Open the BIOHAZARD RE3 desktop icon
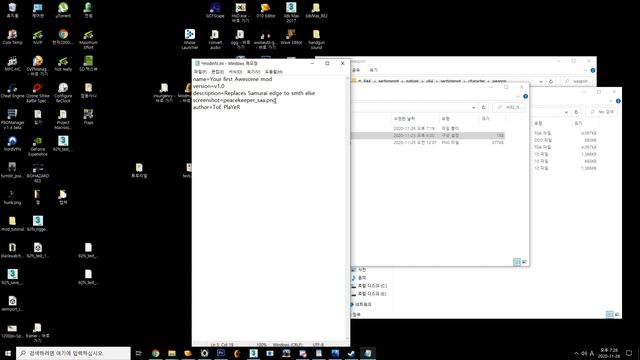 (38, 173)
